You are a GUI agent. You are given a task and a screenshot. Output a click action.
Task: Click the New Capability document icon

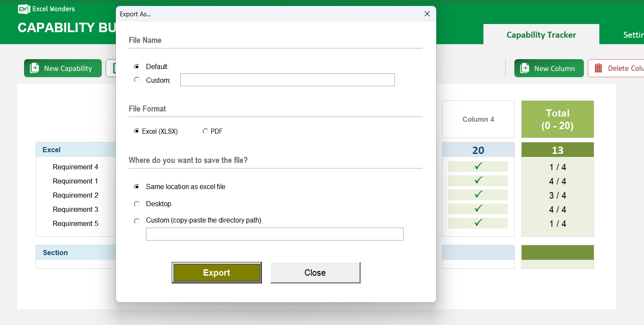(34, 68)
